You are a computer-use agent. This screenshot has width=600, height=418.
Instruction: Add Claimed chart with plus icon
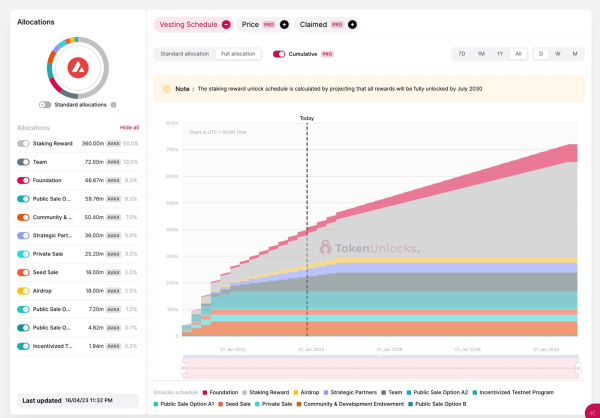tap(352, 24)
